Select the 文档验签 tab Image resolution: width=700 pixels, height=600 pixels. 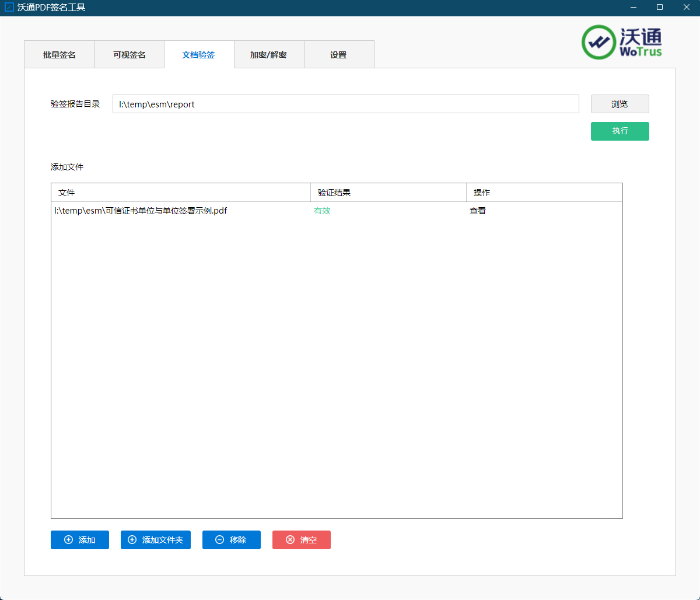click(198, 55)
